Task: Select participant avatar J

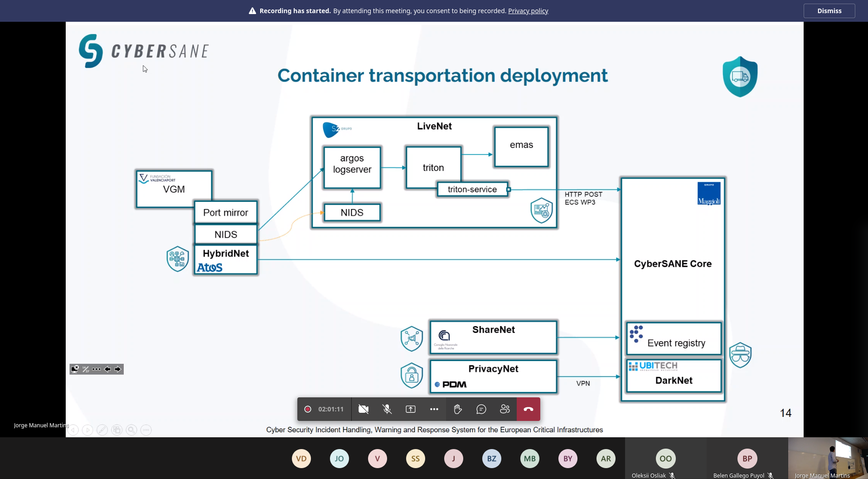Action: [454, 459]
